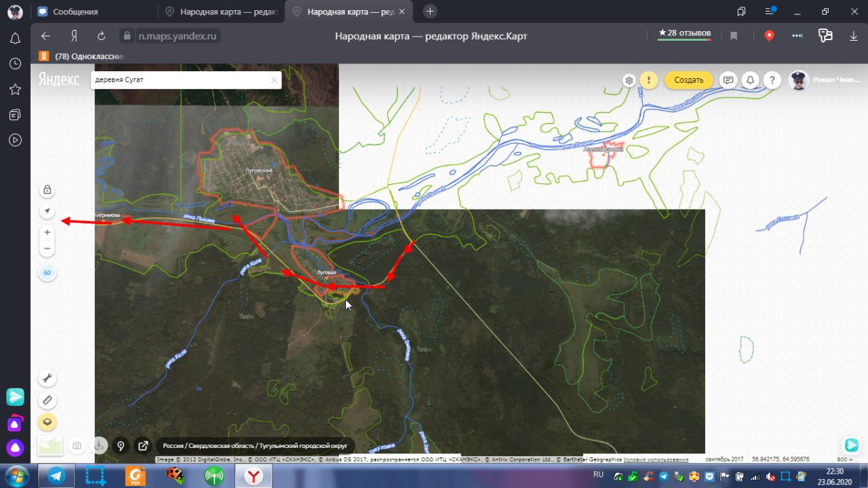Click the yellow exclamation mark button
Image resolution: width=868 pixels, height=488 pixels.
(649, 80)
